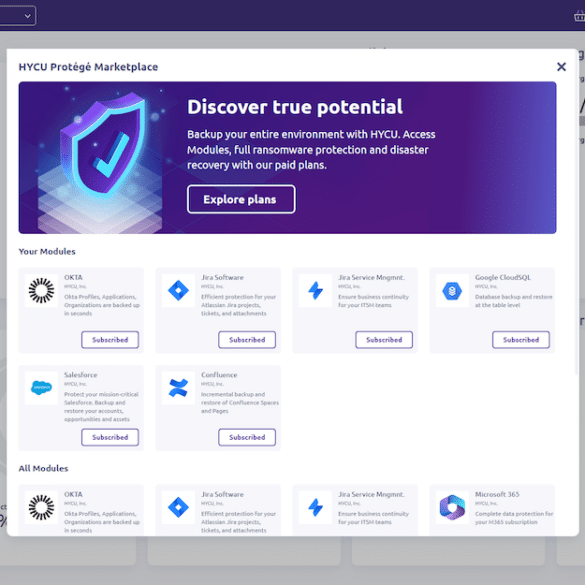585x585 pixels.
Task: Click the Microsoft 365 logo
Action: point(452,507)
